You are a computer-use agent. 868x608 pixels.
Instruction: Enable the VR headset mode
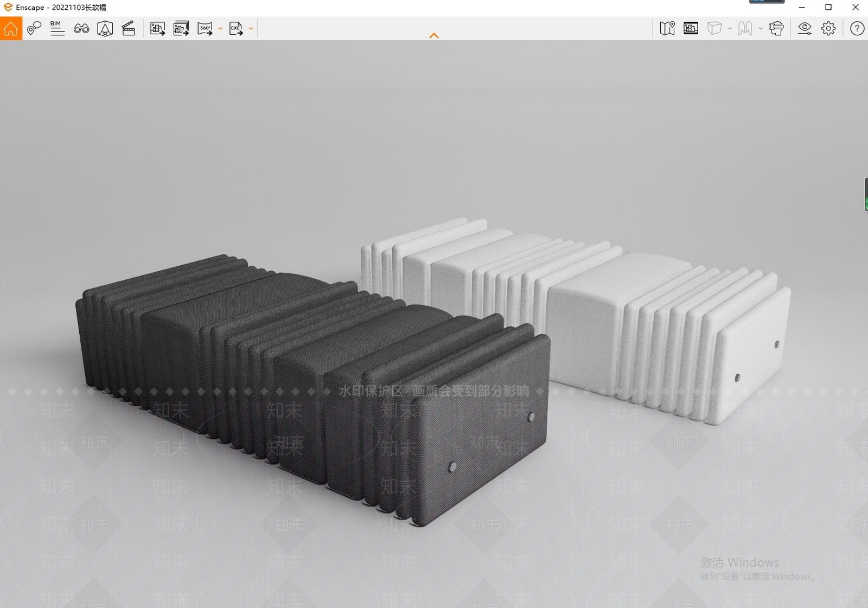pos(776,28)
